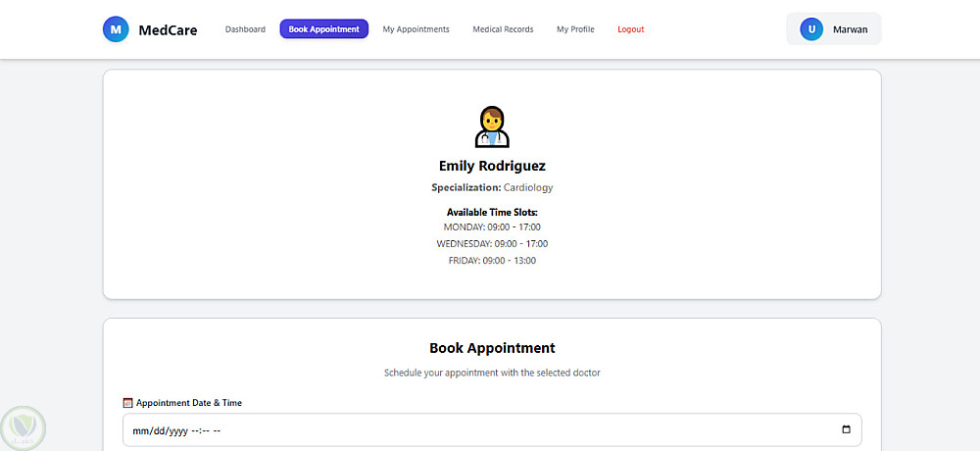Click the calendar emoji beside Appointment Date label
The image size is (980, 451).
coord(128,403)
